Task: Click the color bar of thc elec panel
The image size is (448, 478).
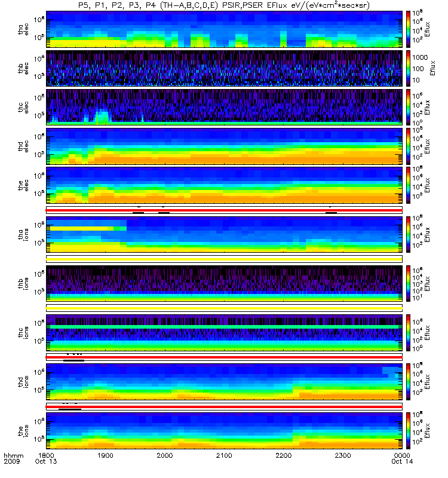Action: pyautogui.click(x=408, y=108)
